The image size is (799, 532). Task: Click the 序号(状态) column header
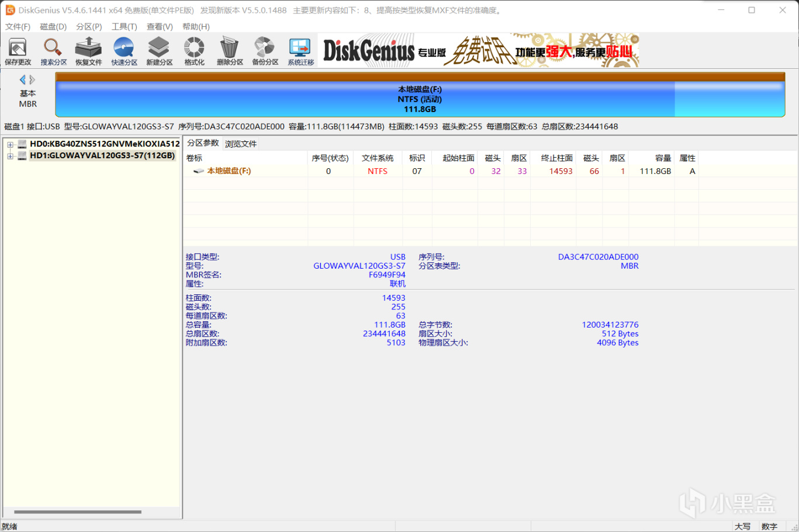[x=330, y=158]
